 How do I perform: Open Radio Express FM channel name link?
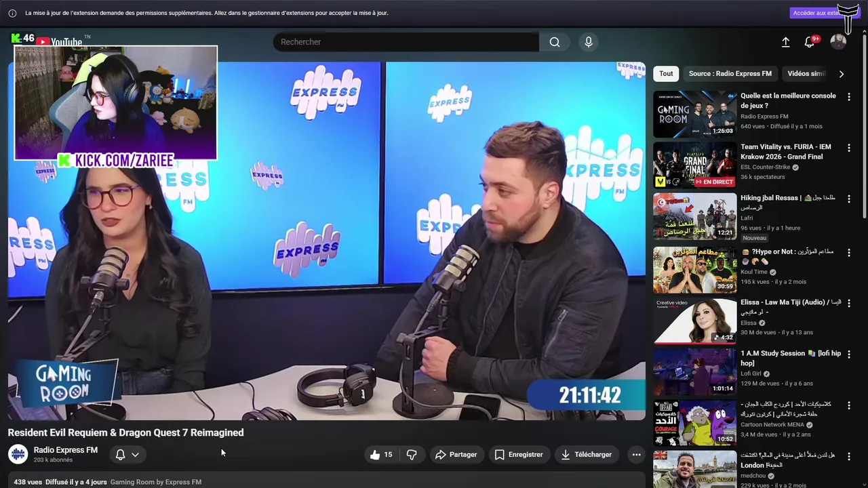[x=66, y=450]
